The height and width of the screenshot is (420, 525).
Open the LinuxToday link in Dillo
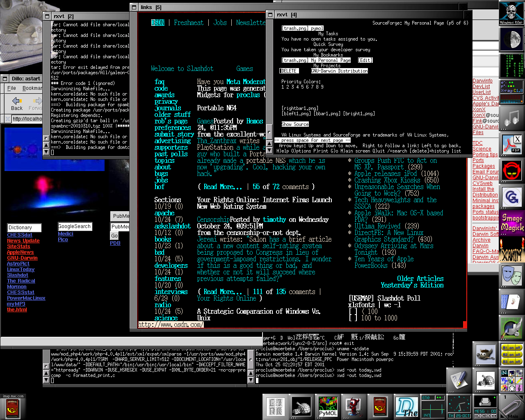(21, 269)
